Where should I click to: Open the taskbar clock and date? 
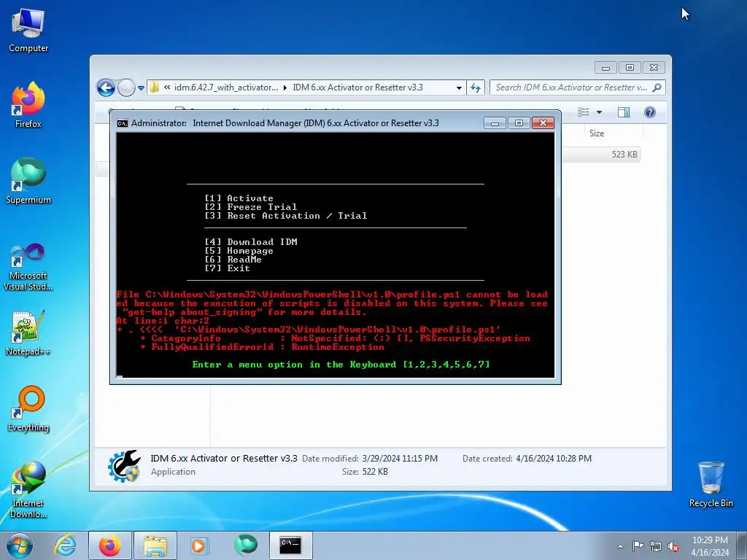coord(710,546)
